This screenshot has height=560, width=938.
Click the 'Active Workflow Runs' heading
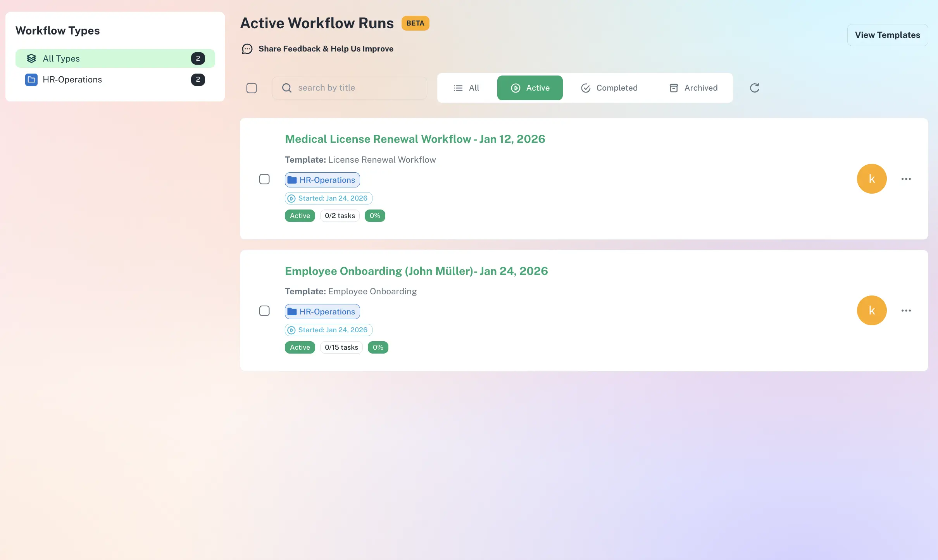(317, 23)
